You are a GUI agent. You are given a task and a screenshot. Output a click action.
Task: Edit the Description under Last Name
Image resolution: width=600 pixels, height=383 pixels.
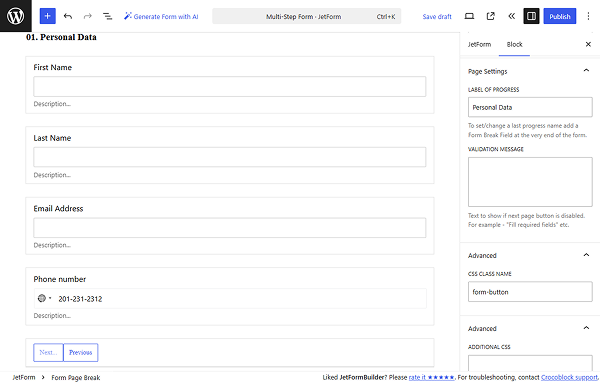(52, 175)
